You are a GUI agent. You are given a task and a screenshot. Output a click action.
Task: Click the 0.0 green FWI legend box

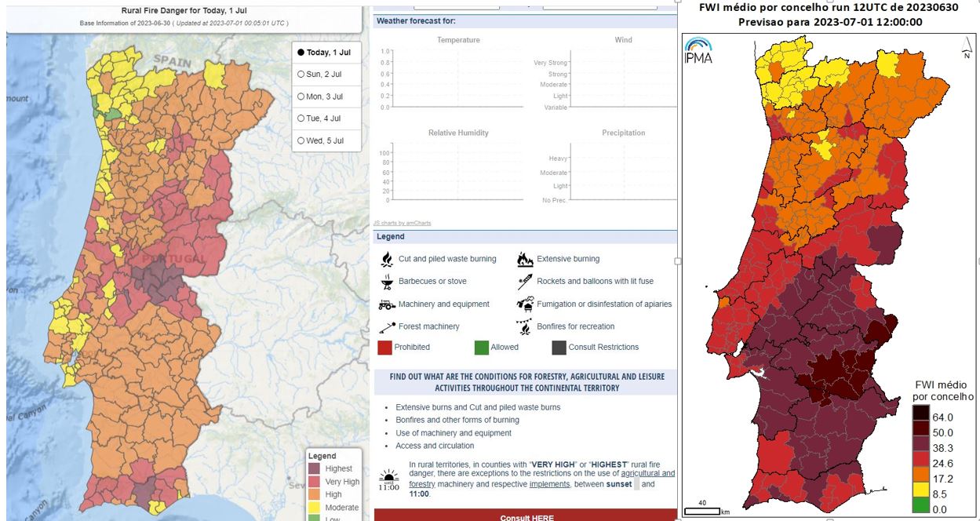click(921, 504)
